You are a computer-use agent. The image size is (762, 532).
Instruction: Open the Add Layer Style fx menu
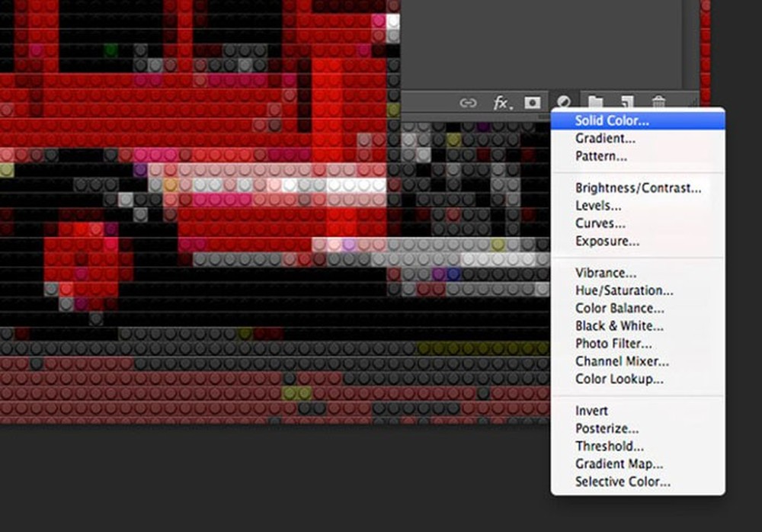coord(501,101)
